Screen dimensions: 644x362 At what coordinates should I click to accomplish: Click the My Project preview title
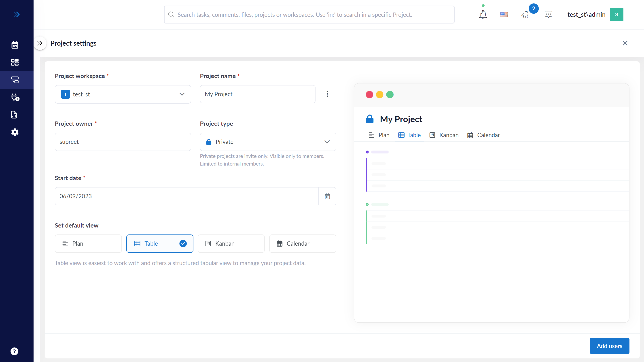point(401,119)
